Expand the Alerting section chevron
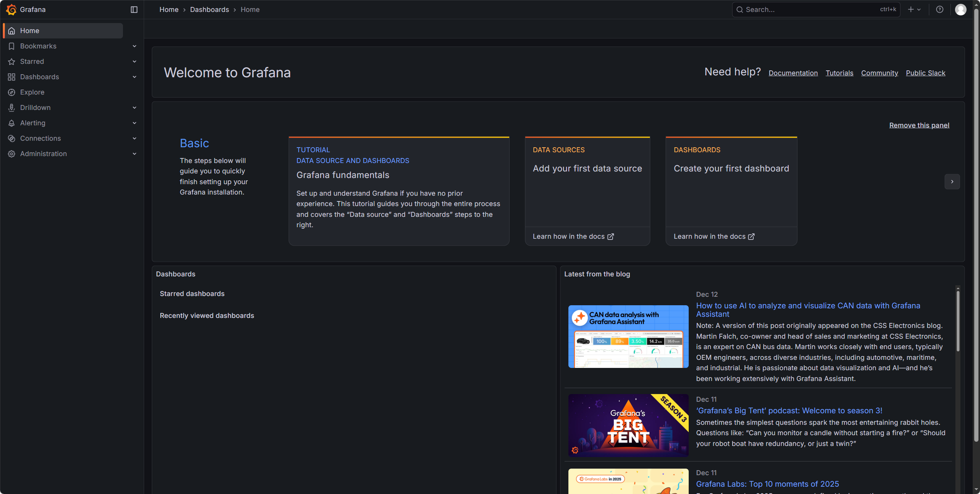The height and width of the screenshot is (494, 980). click(135, 123)
